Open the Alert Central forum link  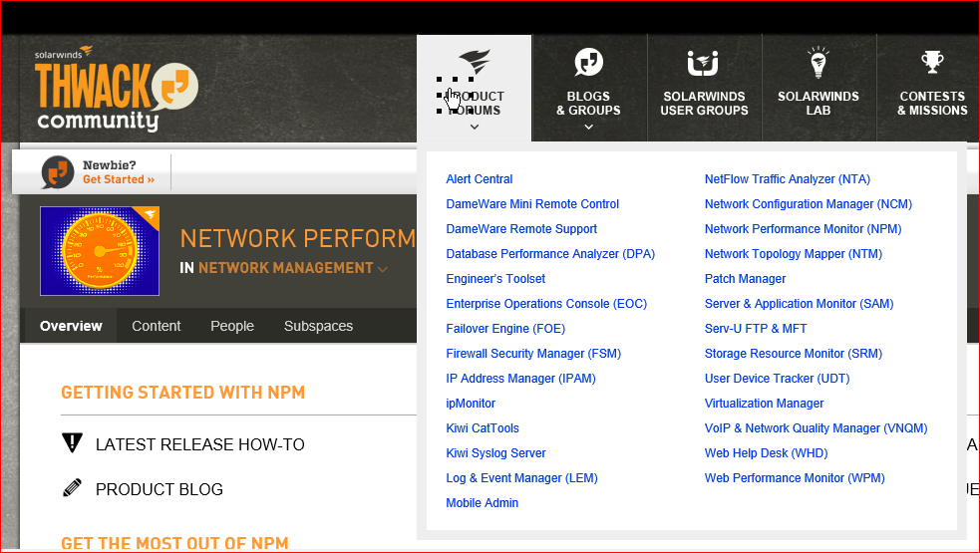tap(480, 178)
